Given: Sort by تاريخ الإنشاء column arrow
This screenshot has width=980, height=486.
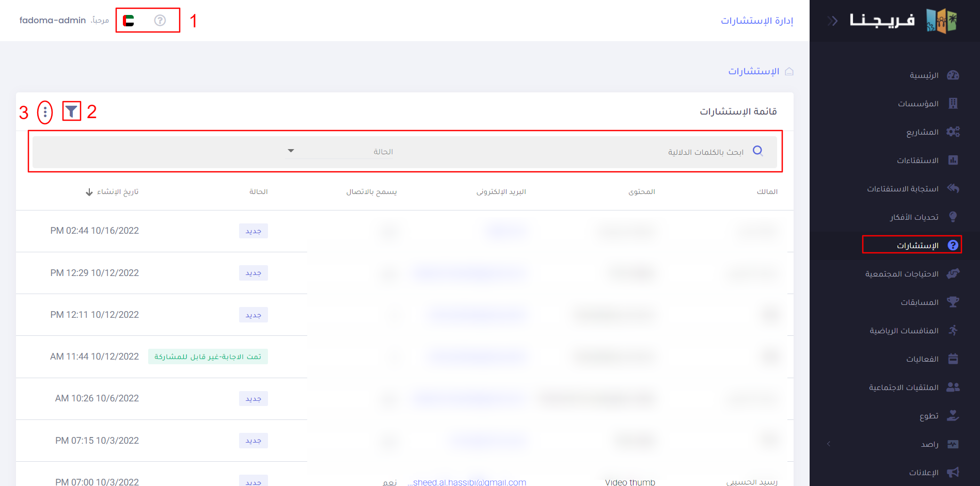Looking at the screenshot, I should (89, 192).
